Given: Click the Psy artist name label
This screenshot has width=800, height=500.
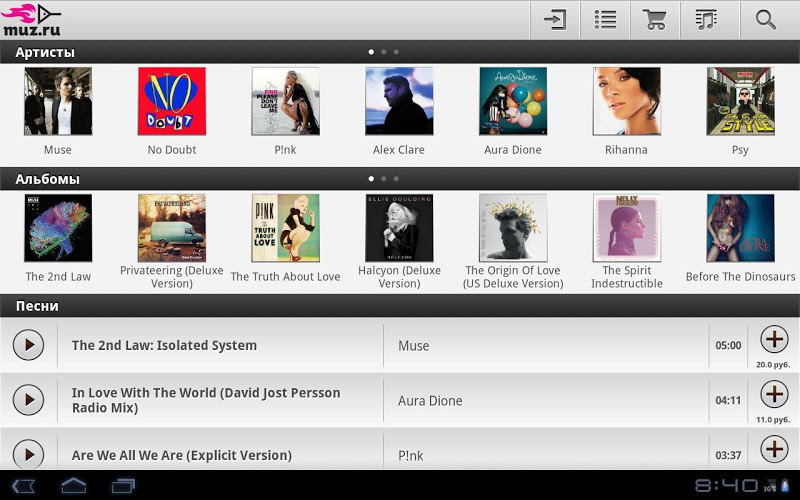Looking at the screenshot, I should tap(740, 150).
